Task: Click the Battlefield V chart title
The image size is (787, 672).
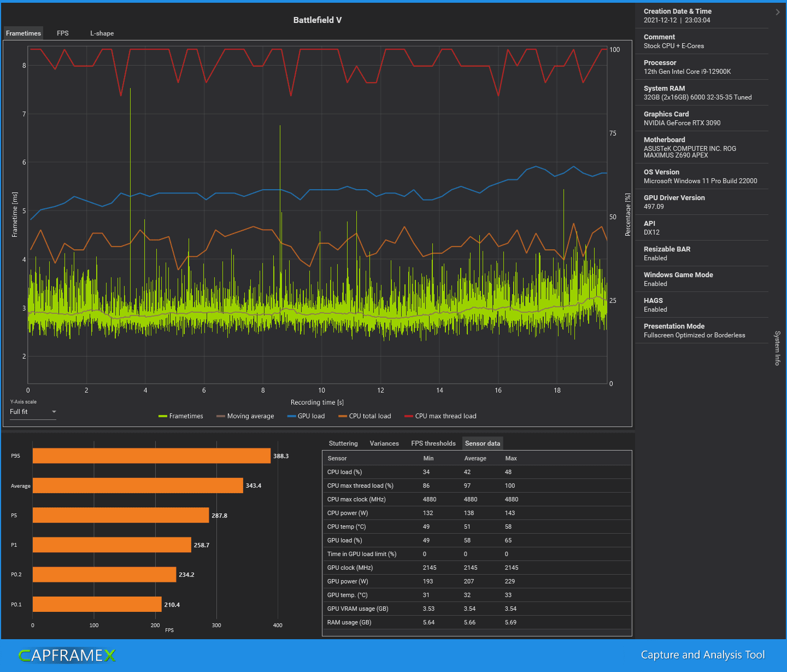Action: [318, 20]
